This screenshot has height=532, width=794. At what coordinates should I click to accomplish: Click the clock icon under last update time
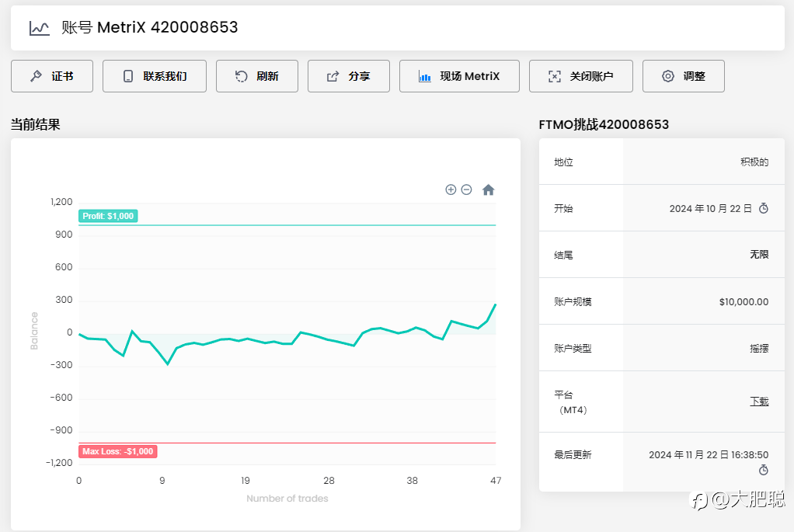click(x=764, y=470)
